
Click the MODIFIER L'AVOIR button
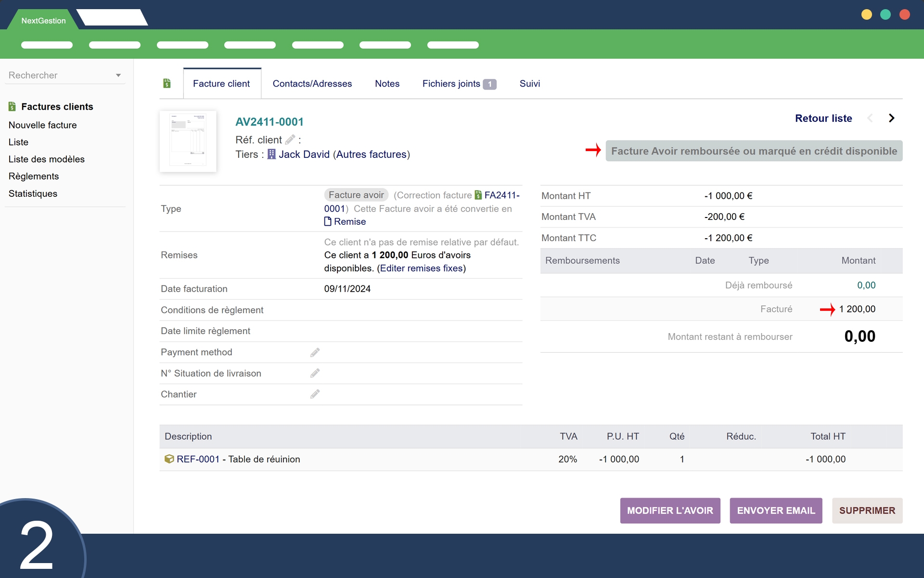670,511
